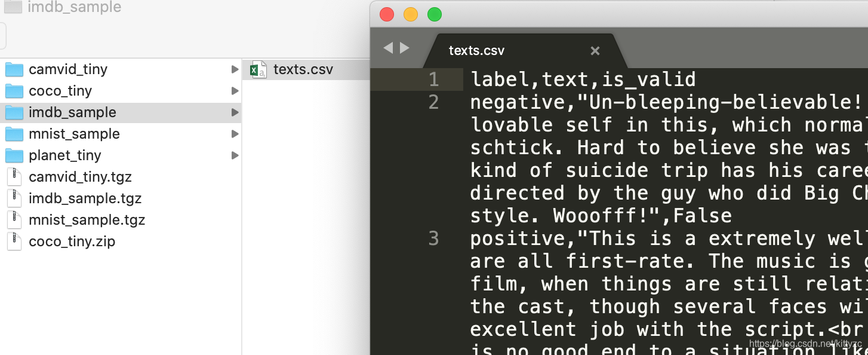Click the camvid_tiny.tgz file name
This screenshot has height=355, width=868.
pos(80,177)
